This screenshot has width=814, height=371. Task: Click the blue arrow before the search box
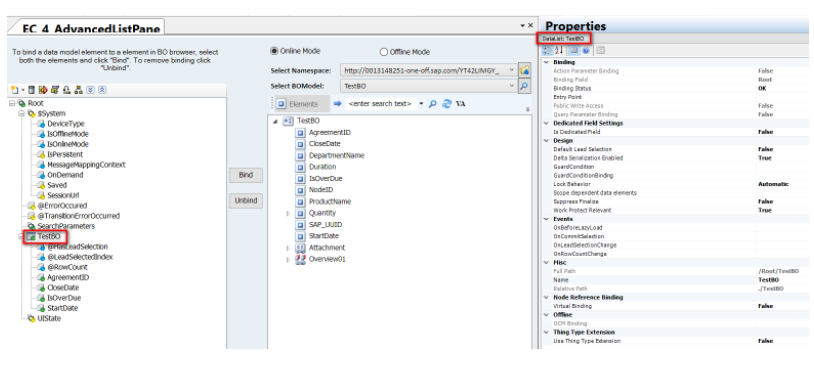(337, 104)
